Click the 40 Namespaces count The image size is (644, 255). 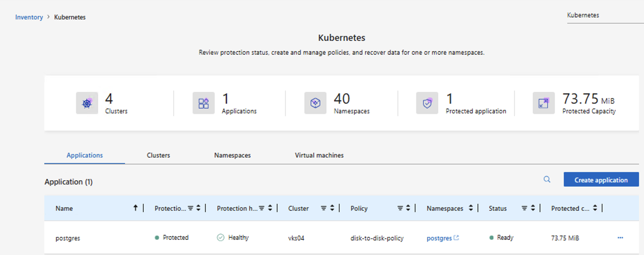point(342,99)
